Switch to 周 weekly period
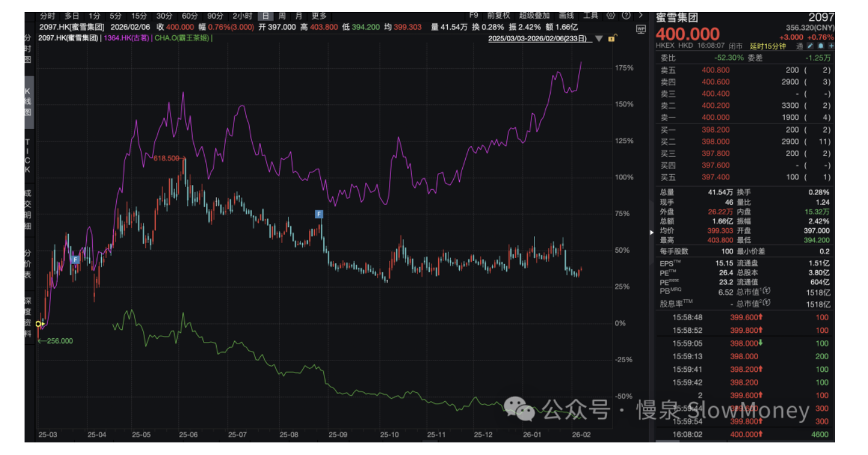This screenshot has width=868, height=455. pyautogui.click(x=282, y=16)
